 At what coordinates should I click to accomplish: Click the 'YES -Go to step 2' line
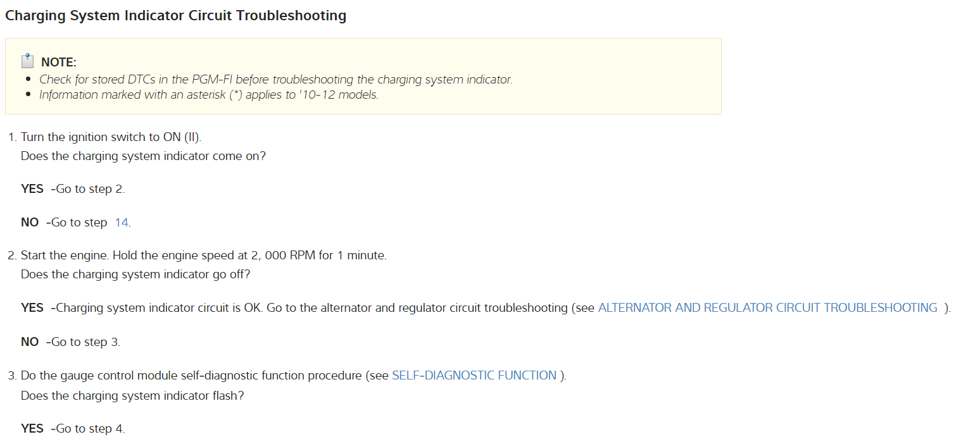click(x=73, y=189)
